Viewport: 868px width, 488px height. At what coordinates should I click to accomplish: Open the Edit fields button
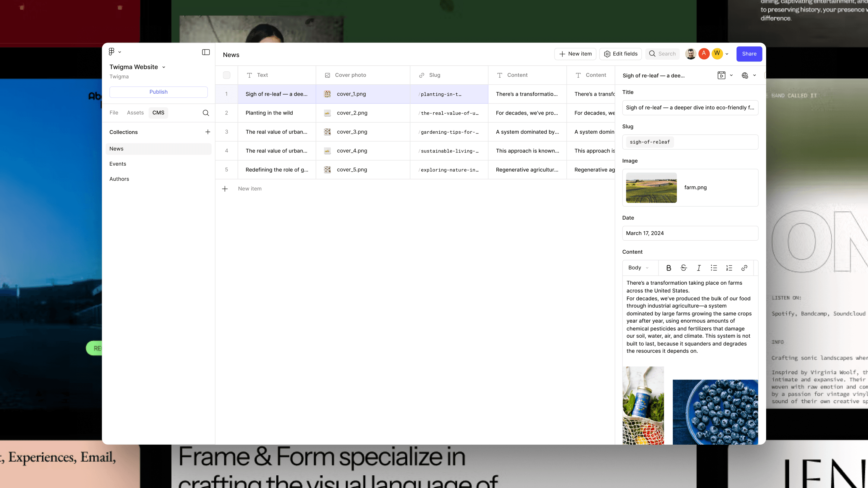click(x=620, y=54)
